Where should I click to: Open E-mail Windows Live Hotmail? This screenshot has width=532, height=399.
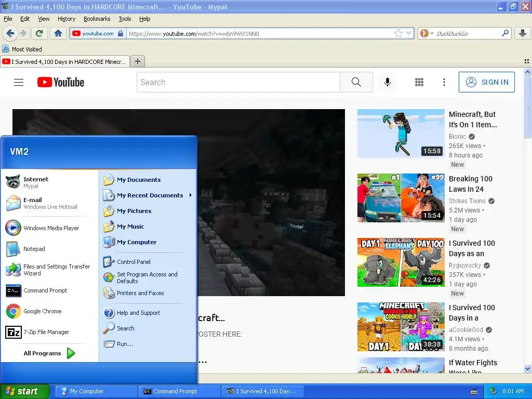pyautogui.click(x=50, y=203)
